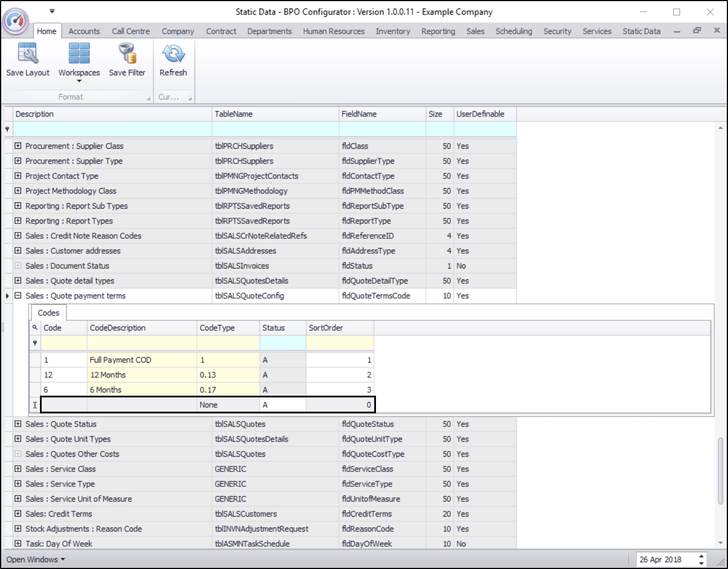
Task: Switch to the Human Resources tab
Action: [333, 31]
